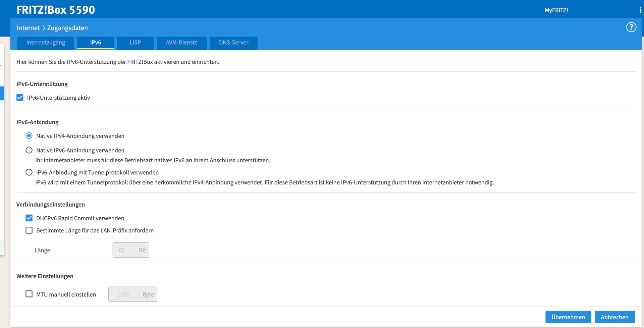
Task: Select Native IPv6-Anbindung verwenden radio
Action: click(x=29, y=150)
